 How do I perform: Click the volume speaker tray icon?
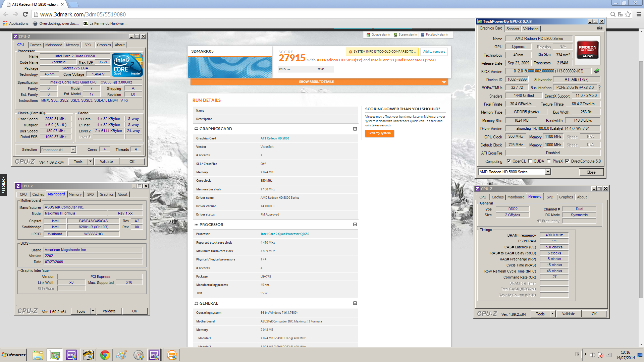593,355
